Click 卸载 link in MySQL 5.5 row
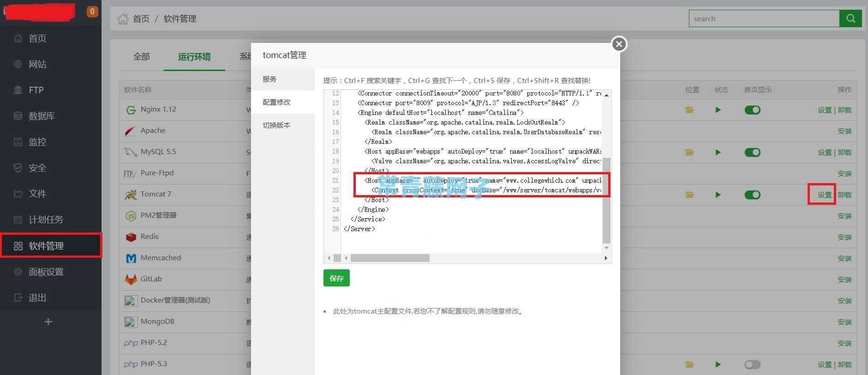Viewport: 868px width, 375px height. pyautogui.click(x=844, y=152)
